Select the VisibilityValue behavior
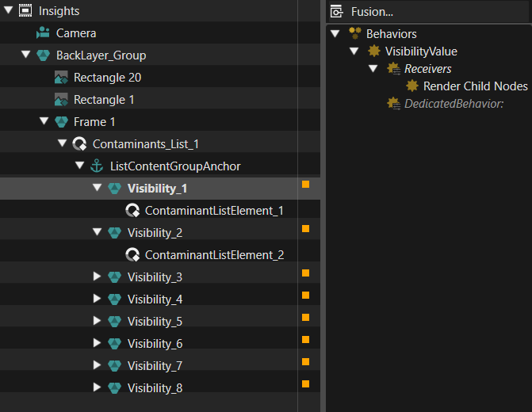The height and width of the screenshot is (412, 532). tap(421, 51)
